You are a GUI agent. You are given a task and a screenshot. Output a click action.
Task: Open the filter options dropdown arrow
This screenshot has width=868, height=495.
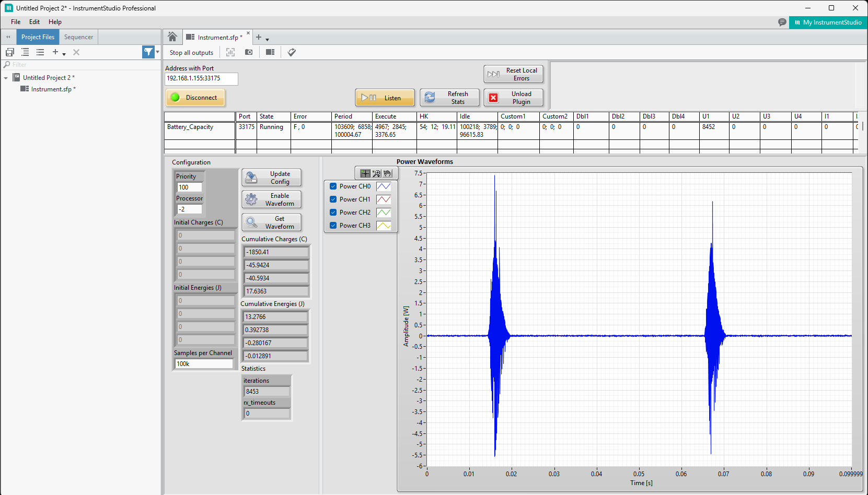[158, 52]
